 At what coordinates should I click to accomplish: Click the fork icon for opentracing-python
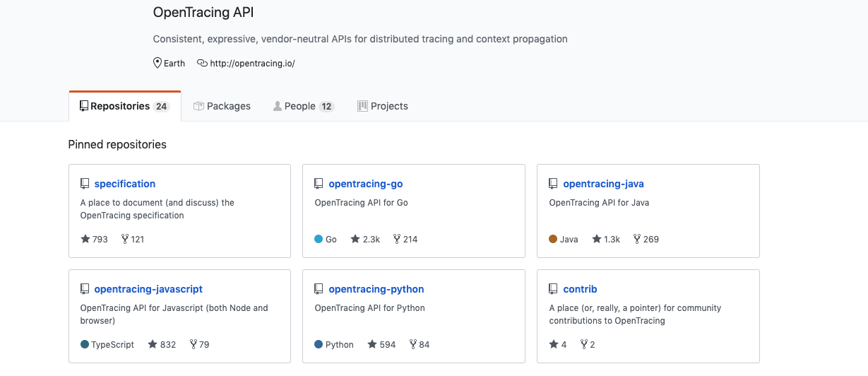pyautogui.click(x=412, y=344)
